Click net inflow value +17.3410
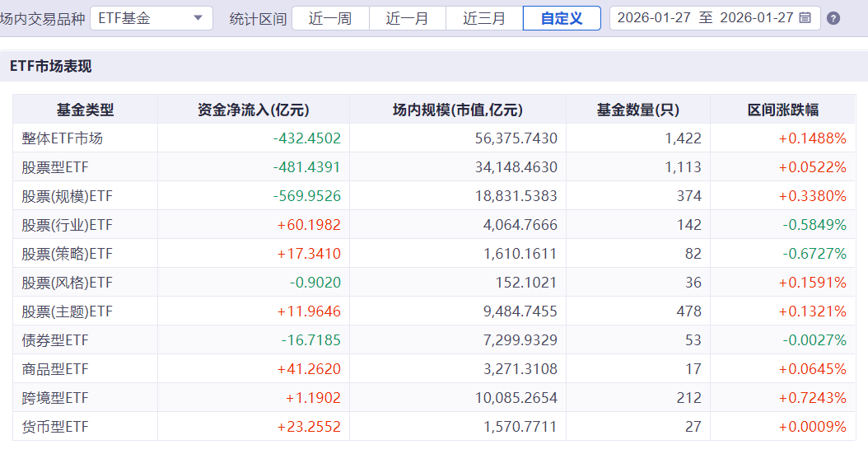The width and height of the screenshot is (868, 454). 309,254
